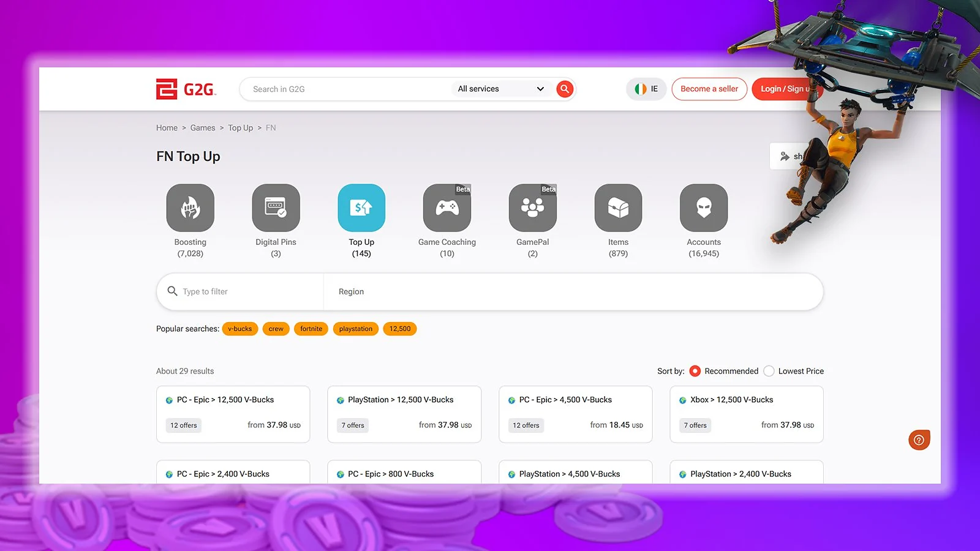Open PlayStation 12,500 V-Bucks card
This screenshot has height=551, width=980.
coord(404,414)
